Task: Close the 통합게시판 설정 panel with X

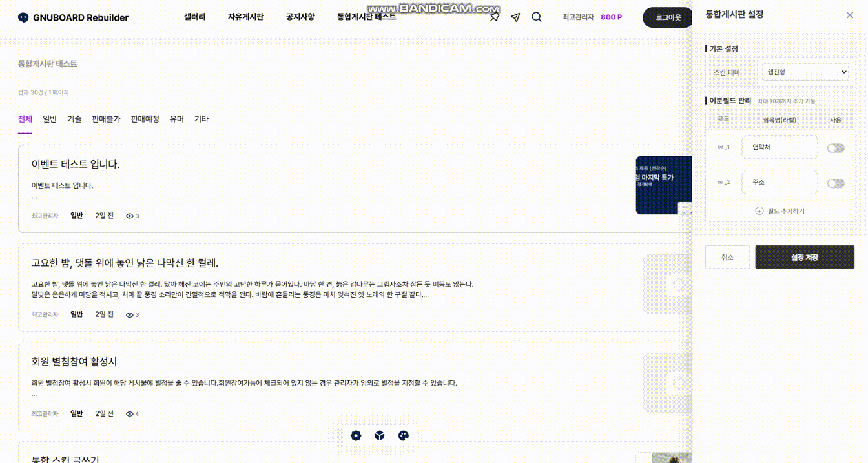Action: [x=850, y=15]
